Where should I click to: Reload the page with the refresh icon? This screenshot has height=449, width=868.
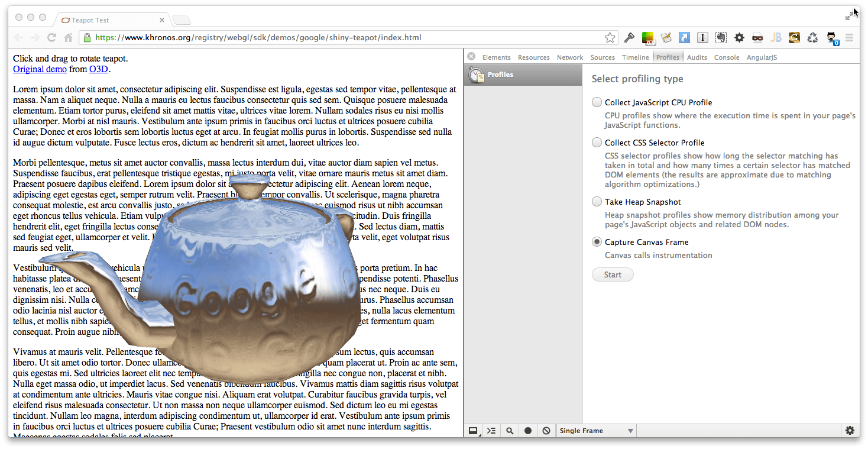51,38
